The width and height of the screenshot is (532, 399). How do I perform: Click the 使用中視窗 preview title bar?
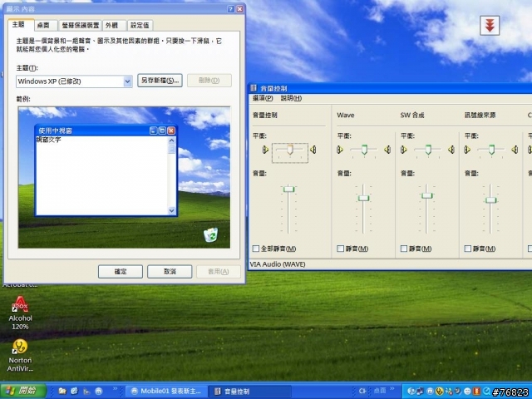click(x=106, y=131)
